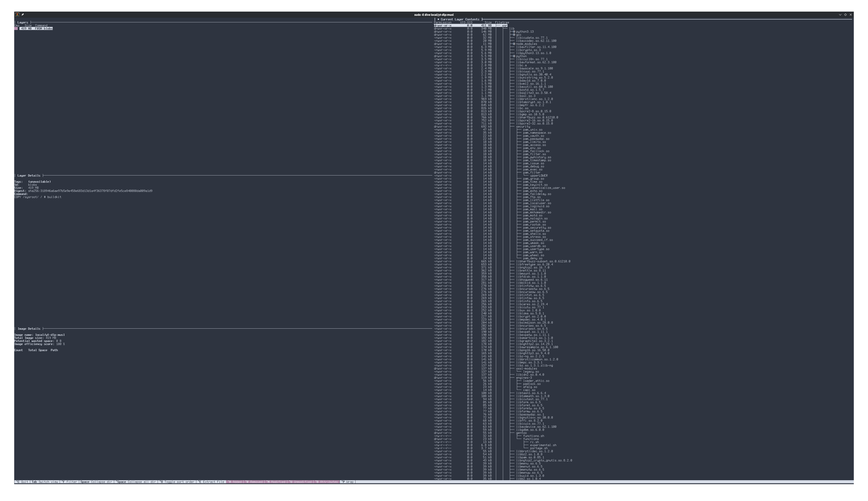Expand the python3.13 folder plus icon
This screenshot has width=868, height=501.
point(514,32)
